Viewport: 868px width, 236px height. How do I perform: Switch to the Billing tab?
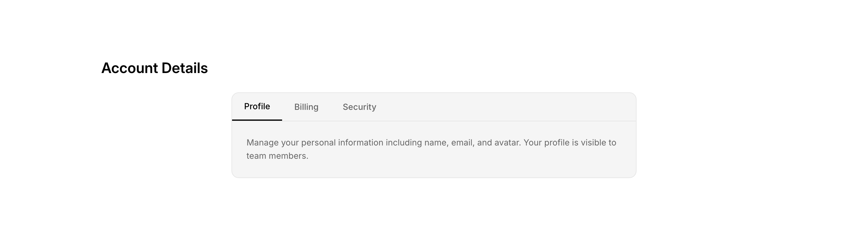(306, 107)
